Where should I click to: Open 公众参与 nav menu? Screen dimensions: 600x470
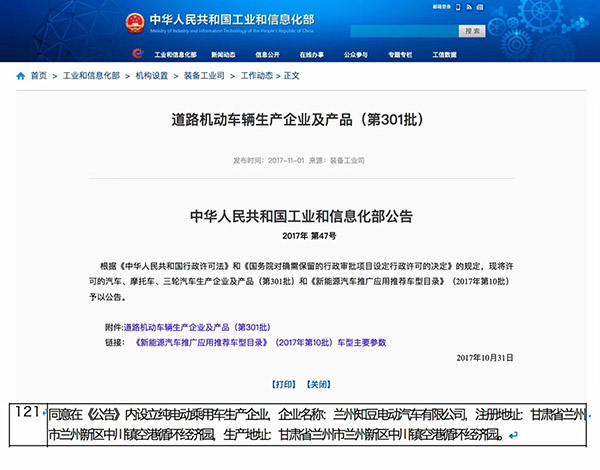(x=356, y=55)
